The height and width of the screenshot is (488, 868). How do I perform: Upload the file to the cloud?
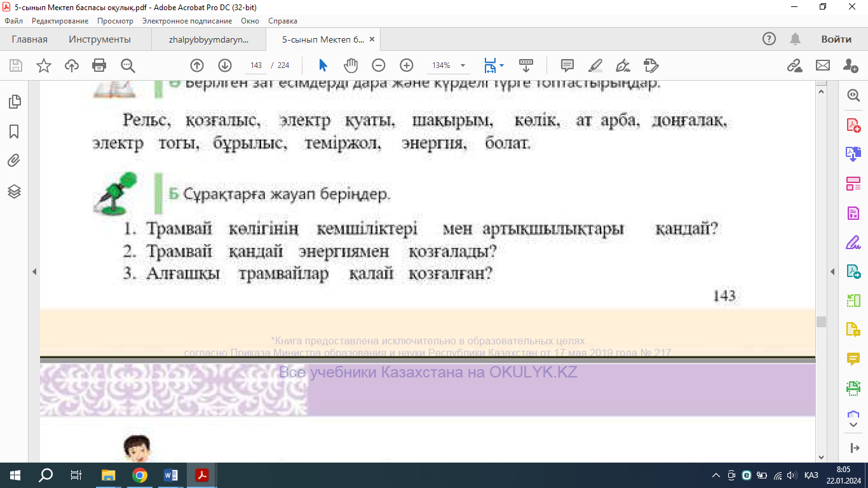pos(72,65)
